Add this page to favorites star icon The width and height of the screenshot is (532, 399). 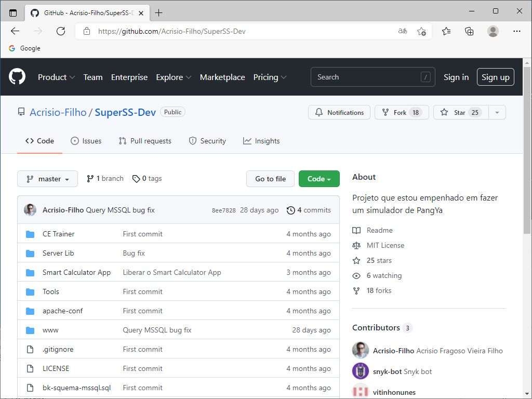(421, 31)
